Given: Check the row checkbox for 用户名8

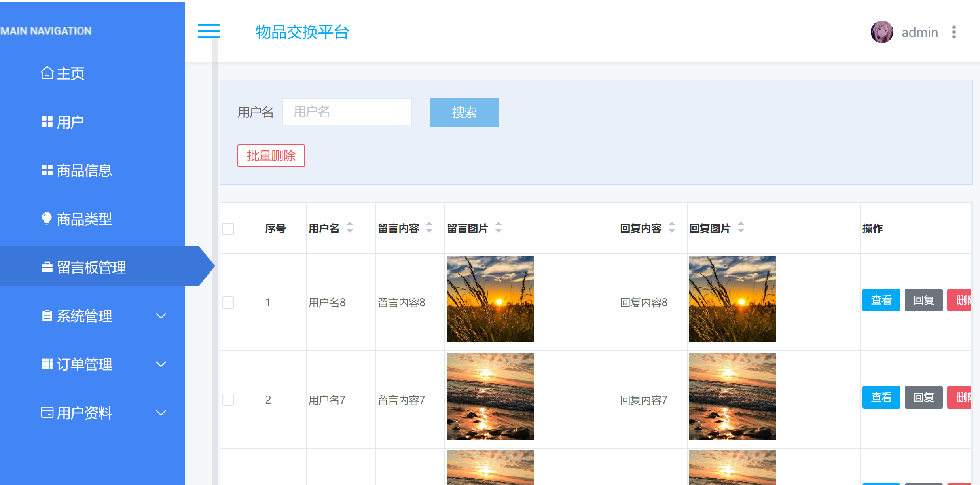Looking at the screenshot, I should click(228, 302).
